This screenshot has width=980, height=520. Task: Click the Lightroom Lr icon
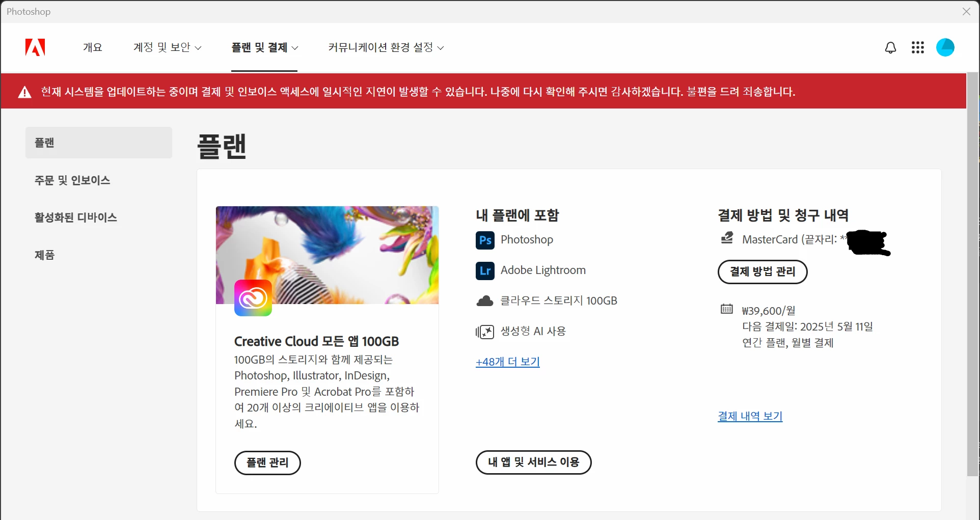tap(485, 271)
